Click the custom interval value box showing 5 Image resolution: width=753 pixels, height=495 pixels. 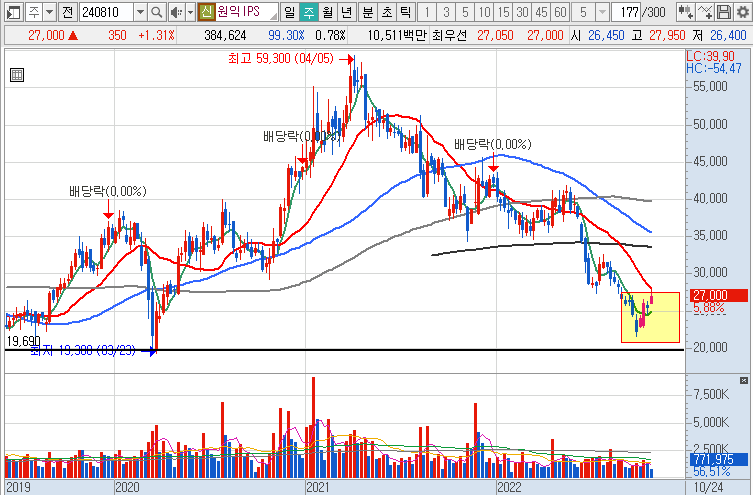[583, 12]
